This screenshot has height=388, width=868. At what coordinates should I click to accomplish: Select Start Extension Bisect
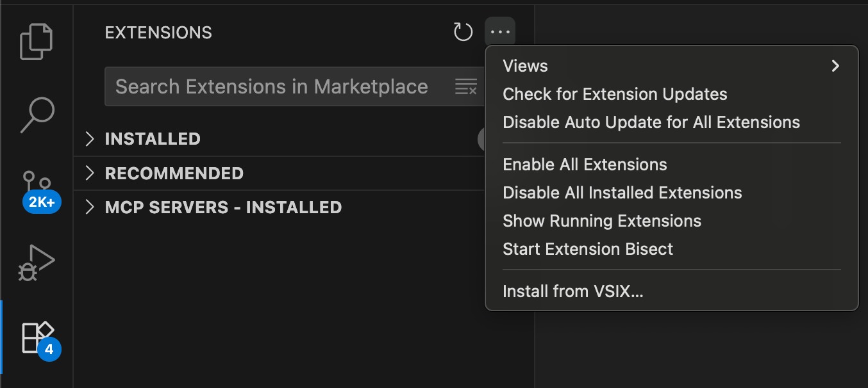click(x=588, y=249)
